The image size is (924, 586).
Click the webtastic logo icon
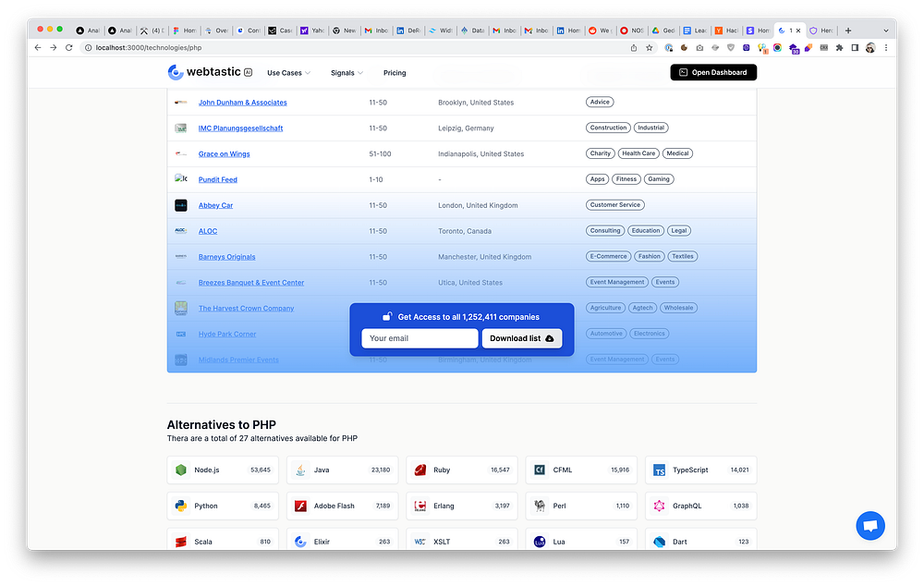[x=175, y=72]
